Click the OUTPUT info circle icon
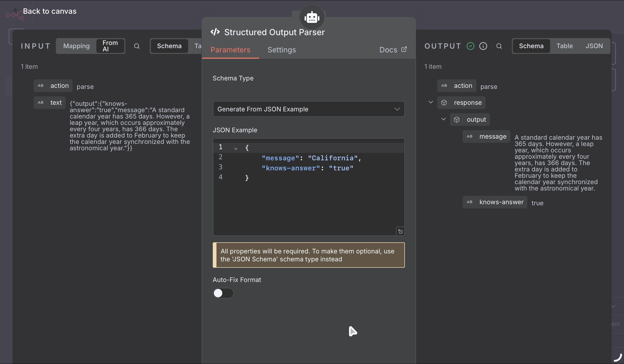The width and height of the screenshot is (624, 364). coord(483,46)
